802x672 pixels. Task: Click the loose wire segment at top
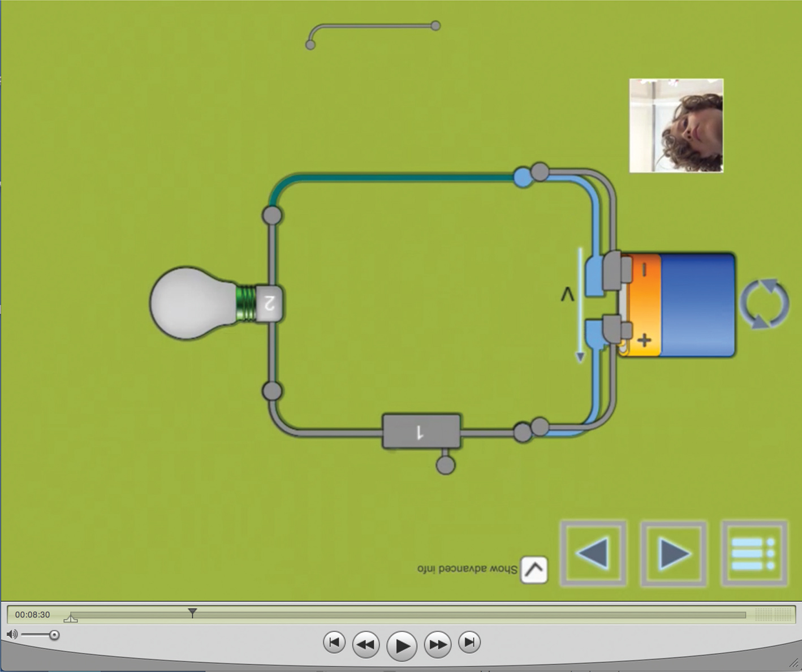click(x=373, y=27)
